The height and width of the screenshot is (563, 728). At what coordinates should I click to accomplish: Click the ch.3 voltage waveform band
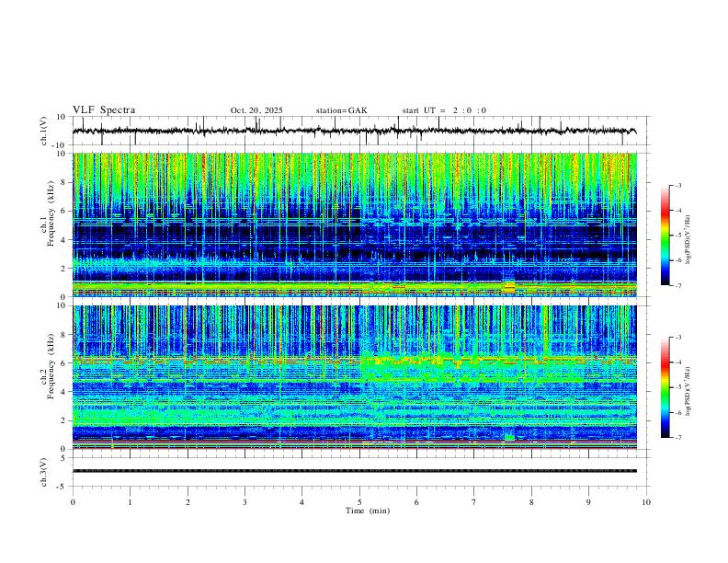pyautogui.click(x=354, y=471)
